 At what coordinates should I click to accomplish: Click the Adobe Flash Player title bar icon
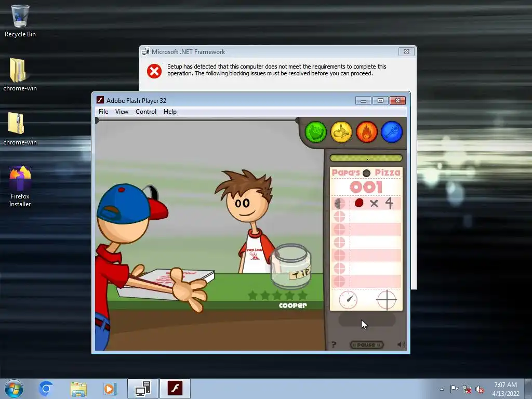coord(100,100)
